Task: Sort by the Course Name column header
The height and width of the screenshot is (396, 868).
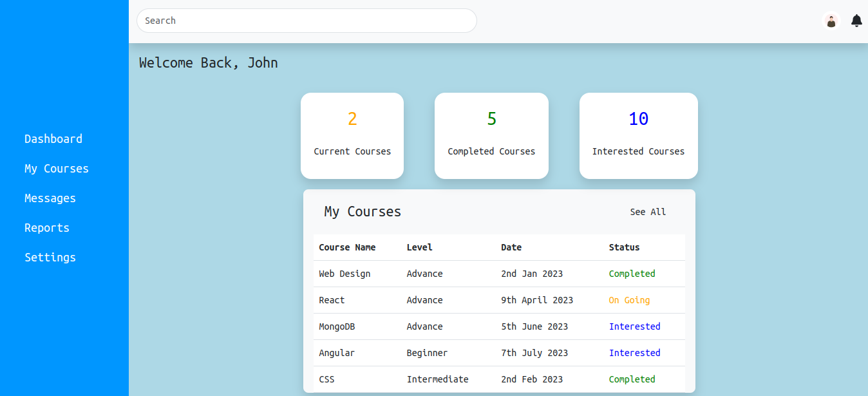Action: pyautogui.click(x=347, y=247)
